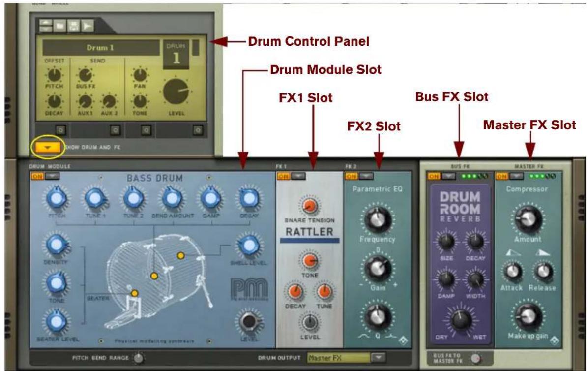
Task: Click quick edit button under Offset section
Action: coord(60,130)
